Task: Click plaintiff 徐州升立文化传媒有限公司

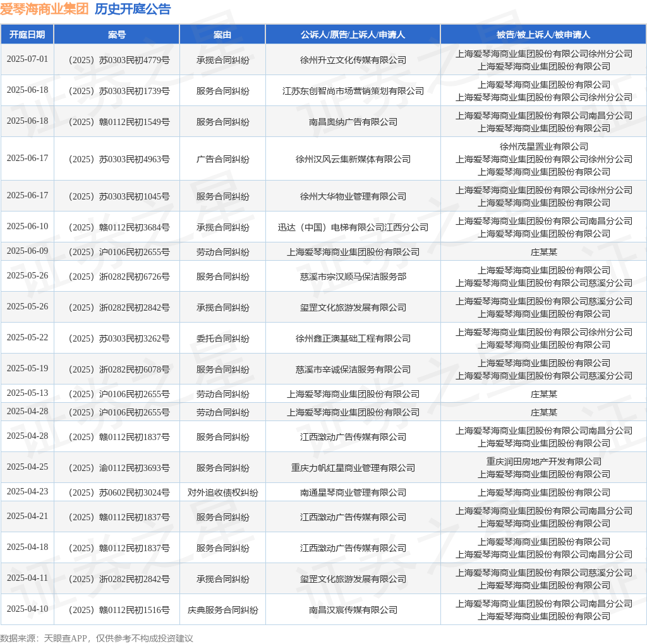Action: coord(353,60)
